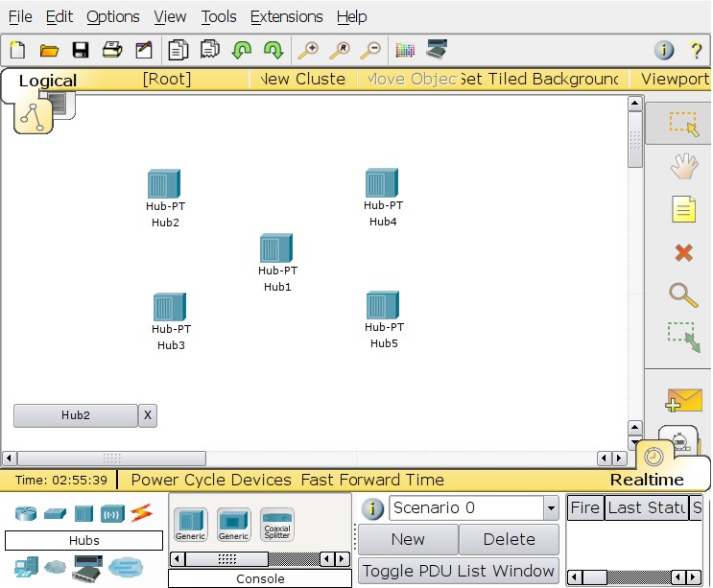
Task: Click Power Cycle Devices
Action: click(x=211, y=480)
